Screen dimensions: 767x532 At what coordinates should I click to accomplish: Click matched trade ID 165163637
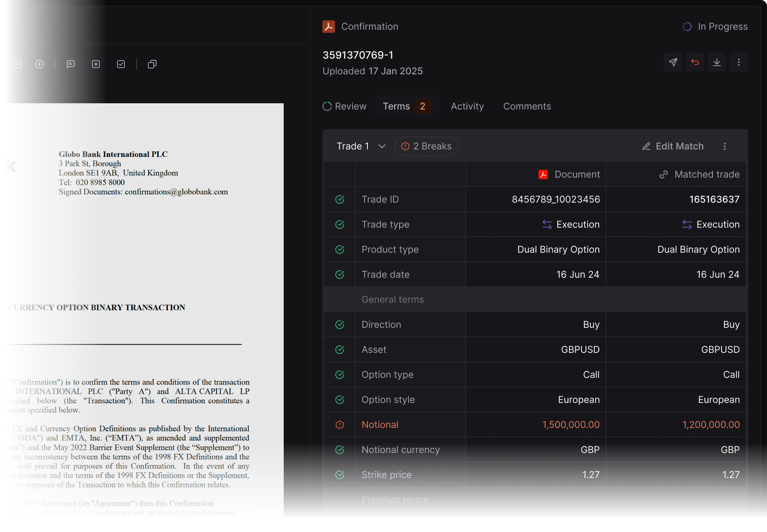click(715, 199)
